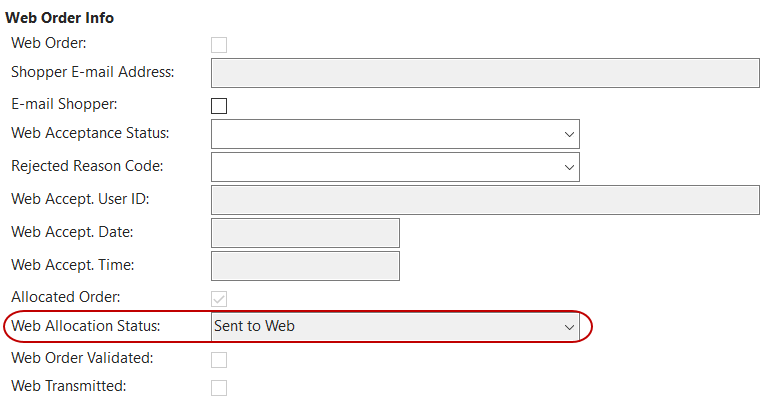This screenshot has height=414, width=784.
Task: Click the Web Order Info heading
Action: [x=60, y=18]
